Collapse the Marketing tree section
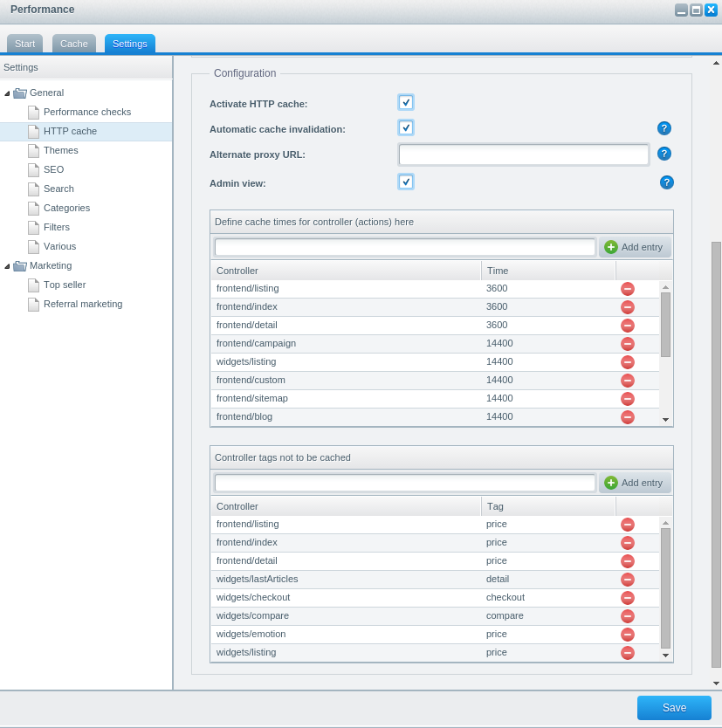 (7, 265)
